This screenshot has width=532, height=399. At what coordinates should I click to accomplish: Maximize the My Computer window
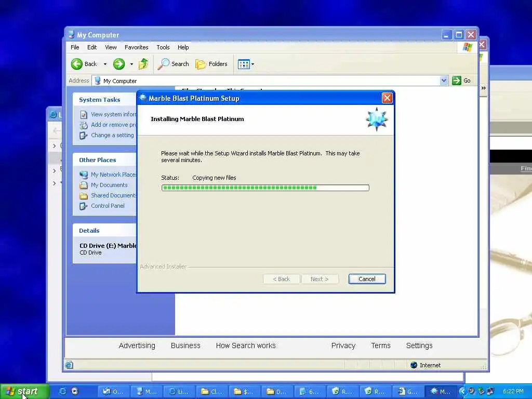pyautogui.click(x=459, y=35)
